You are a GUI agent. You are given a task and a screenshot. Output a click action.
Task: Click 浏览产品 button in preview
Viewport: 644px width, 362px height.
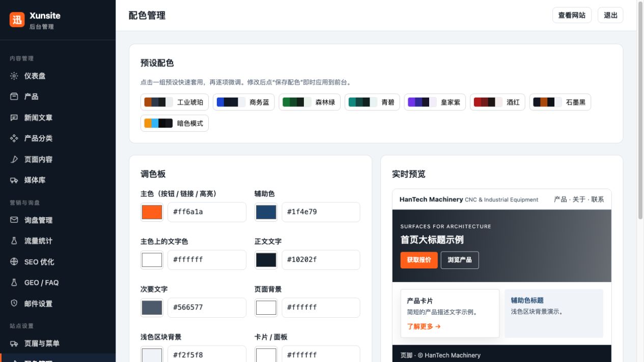point(460,260)
